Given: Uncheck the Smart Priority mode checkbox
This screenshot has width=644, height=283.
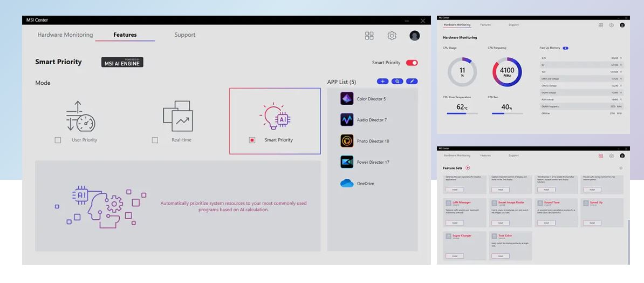Looking at the screenshot, I should click(x=252, y=140).
